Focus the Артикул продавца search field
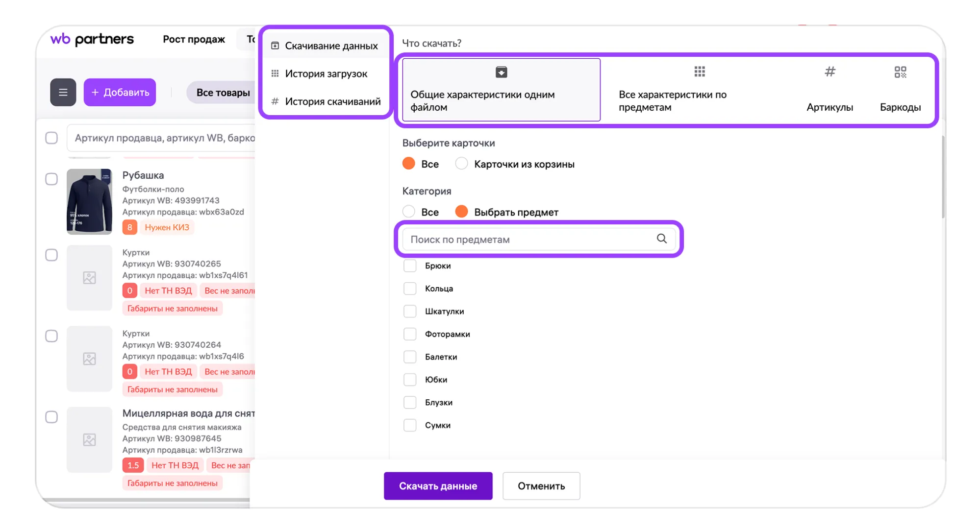This screenshot has height=532, width=980. tap(161, 138)
